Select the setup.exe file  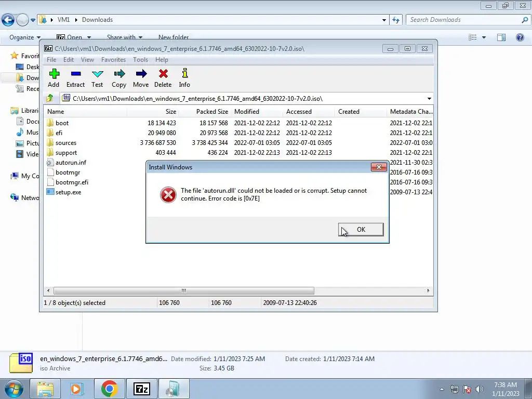(64, 192)
